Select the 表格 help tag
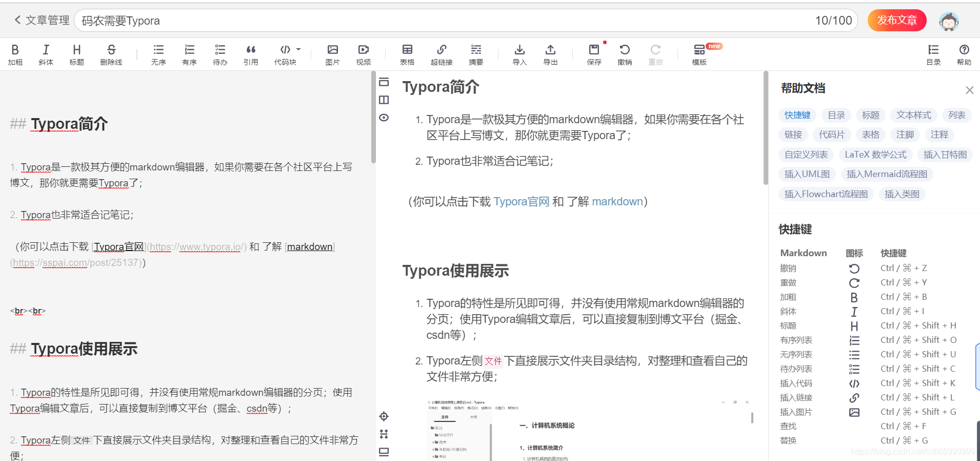980x461 pixels. pyautogui.click(x=871, y=135)
